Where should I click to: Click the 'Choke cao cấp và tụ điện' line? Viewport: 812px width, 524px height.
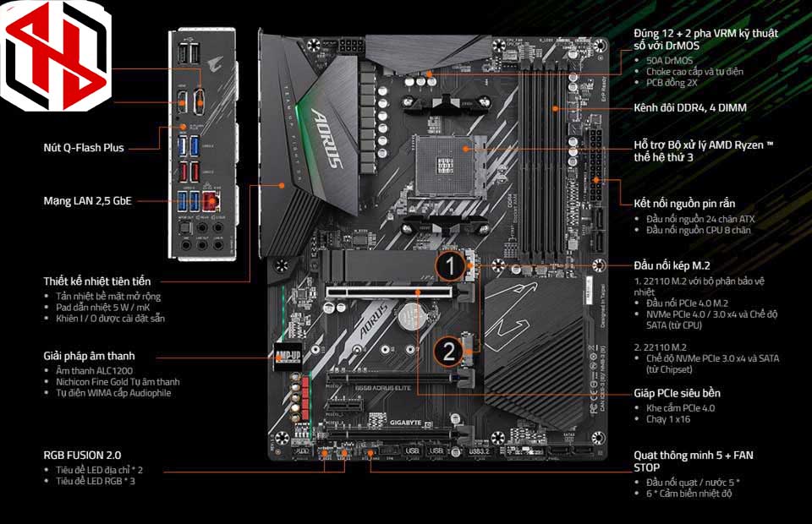click(694, 72)
